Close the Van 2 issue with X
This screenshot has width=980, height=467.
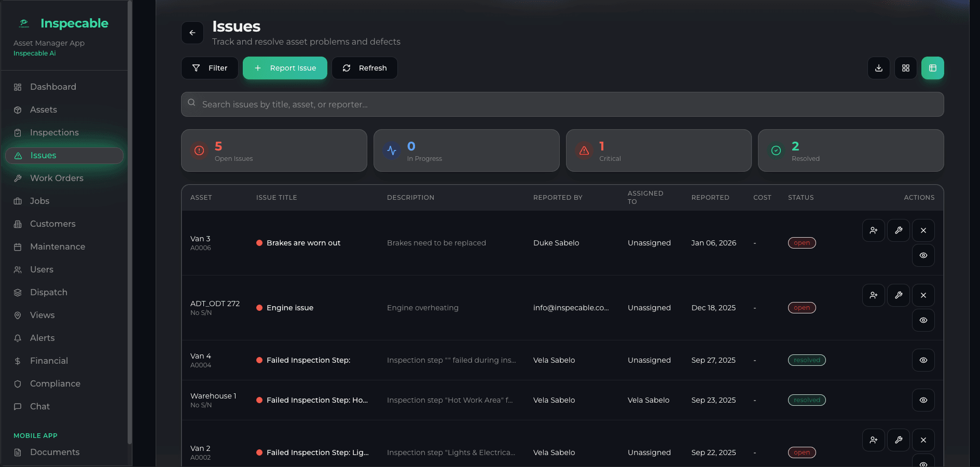tap(923, 440)
